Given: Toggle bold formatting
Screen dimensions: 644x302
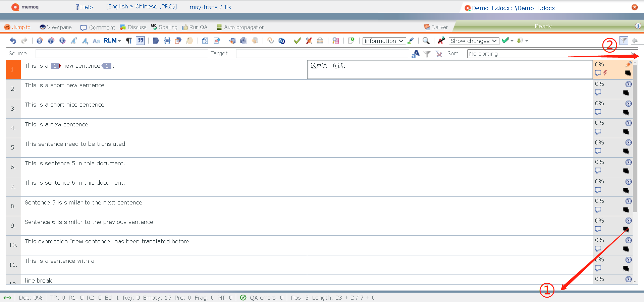Looking at the screenshot, I should [x=40, y=41].
